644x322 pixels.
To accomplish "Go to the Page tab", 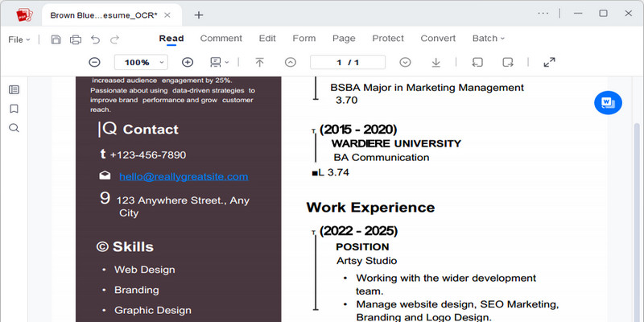I will pos(344,39).
